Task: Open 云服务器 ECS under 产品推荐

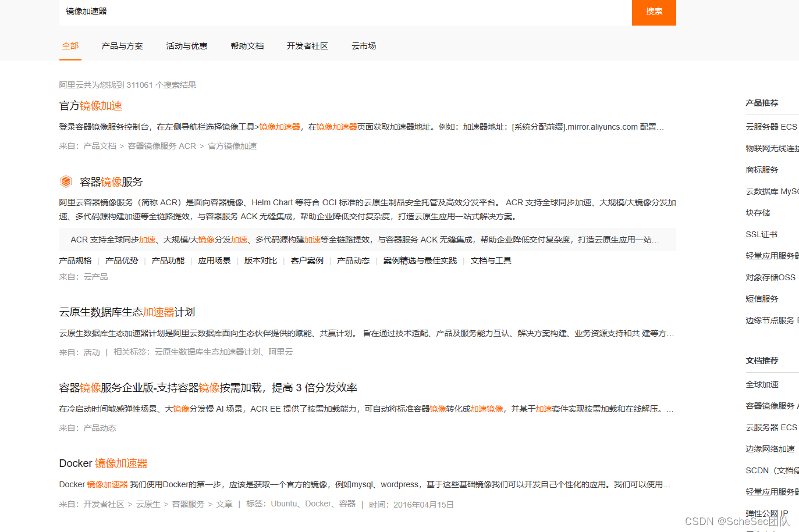Action: pyautogui.click(x=772, y=127)
